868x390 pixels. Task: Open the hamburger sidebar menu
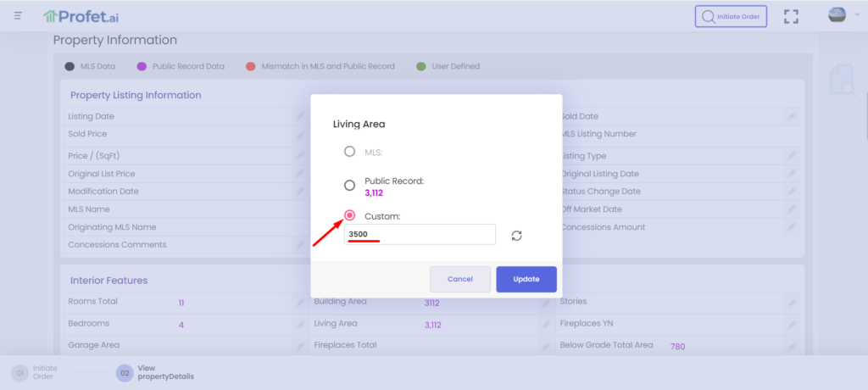pos(18,16)
